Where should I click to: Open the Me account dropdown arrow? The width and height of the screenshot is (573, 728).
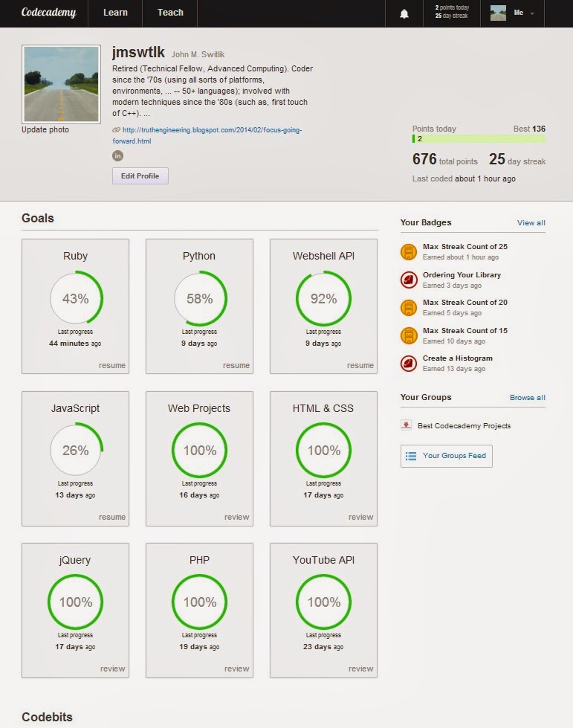[x=532, y=13]
